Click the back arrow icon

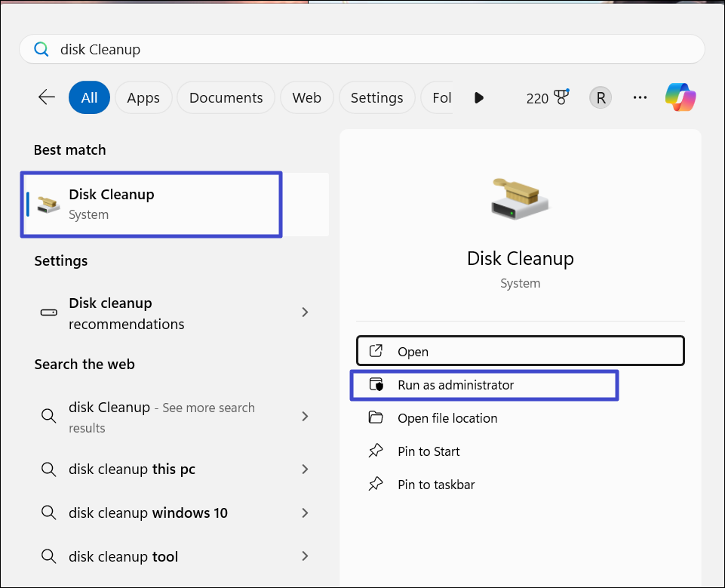pos(47,97)
